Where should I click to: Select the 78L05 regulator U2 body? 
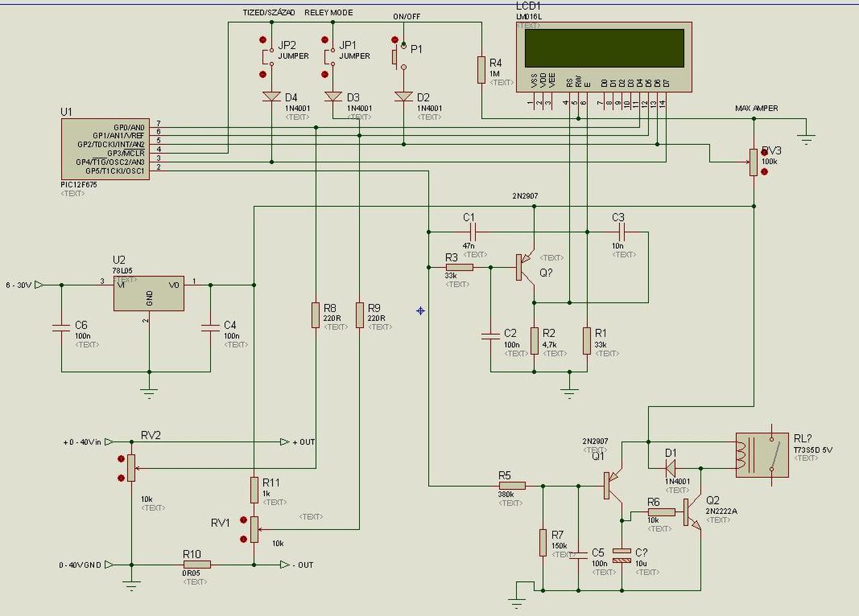point(149,293)
